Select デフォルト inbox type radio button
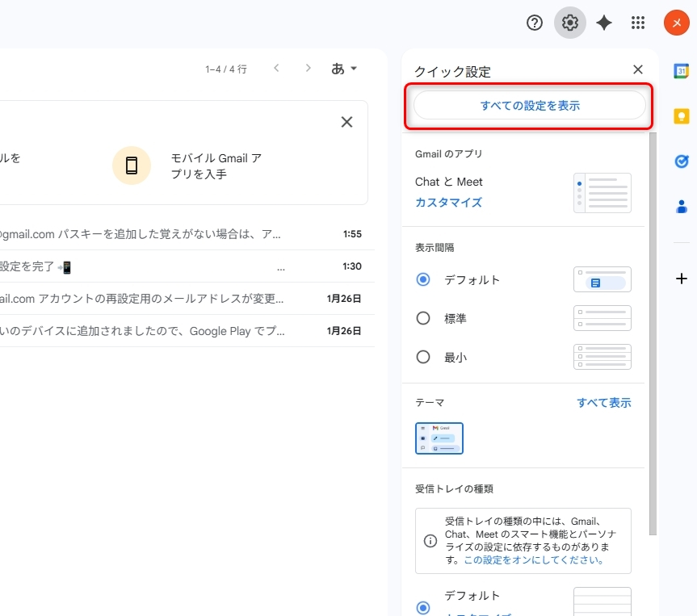The width and height of the screenshot is (697, 616). (422, 606)
